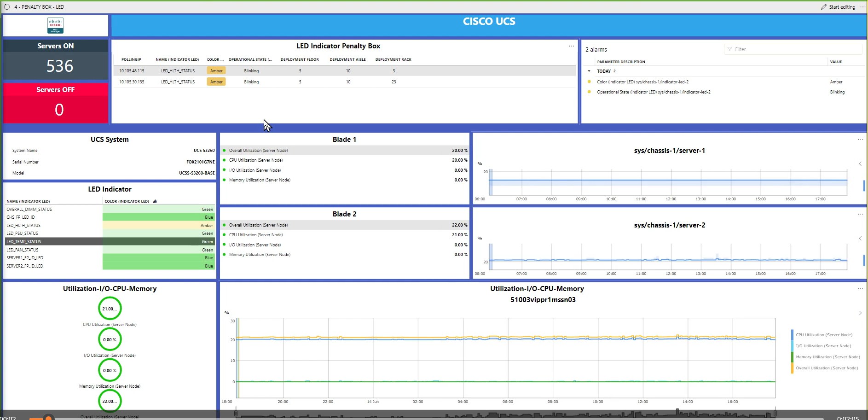Select row with polling IP 10.105.48.115
This screenshot has width=868, height=420.
tap(345, 71)
